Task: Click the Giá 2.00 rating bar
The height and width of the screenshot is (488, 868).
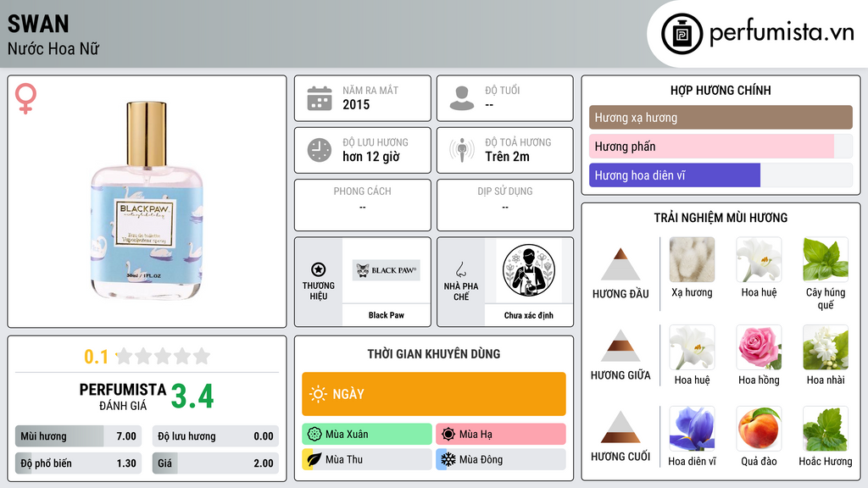Action: 215,463
